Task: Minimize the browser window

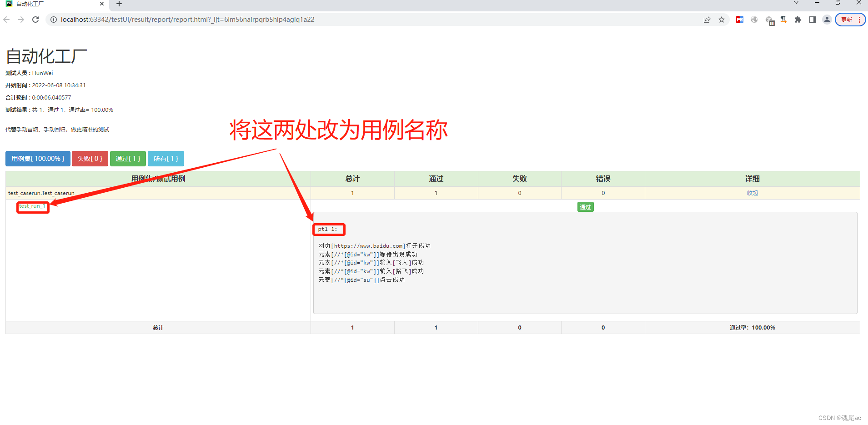Action: (817, 3)
